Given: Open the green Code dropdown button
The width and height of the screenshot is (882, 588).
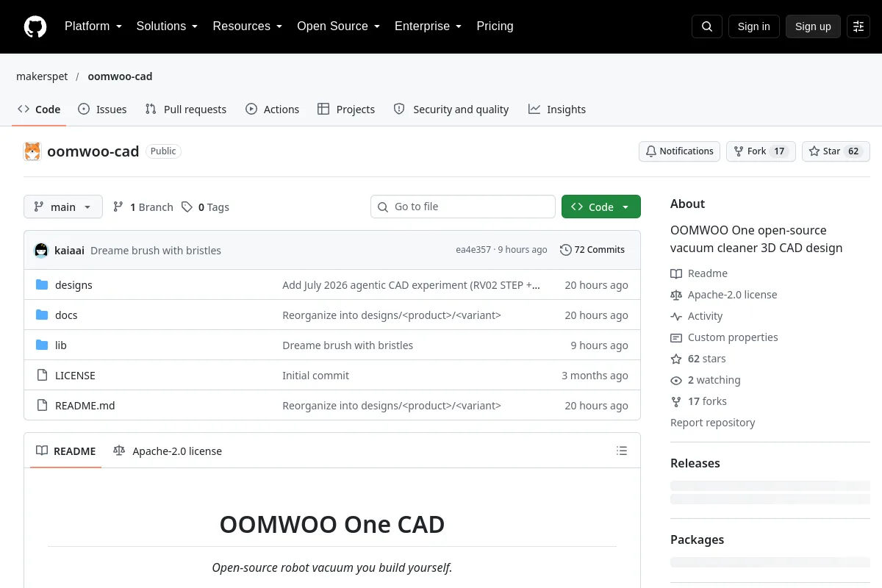Looking at the screenshot, I should point(601,207).
